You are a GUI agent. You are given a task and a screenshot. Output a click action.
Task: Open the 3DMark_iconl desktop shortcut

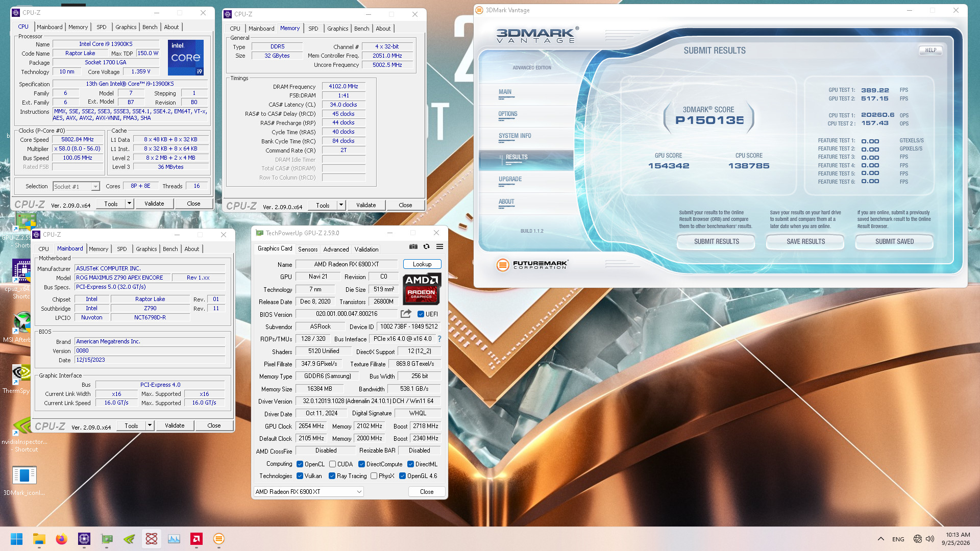tap(24, 481)
